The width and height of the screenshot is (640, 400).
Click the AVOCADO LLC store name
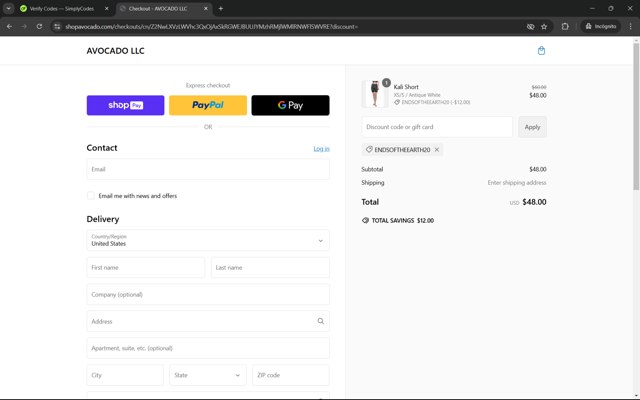coord(116,51)
